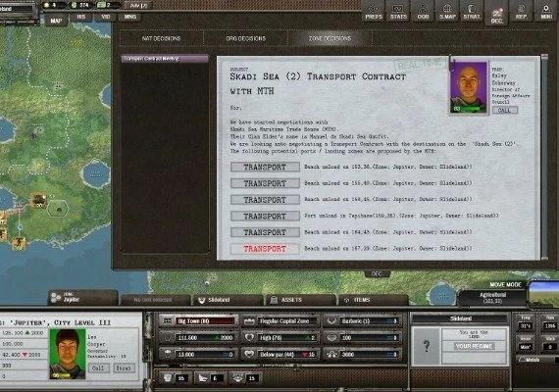The image size is (559, 392).
Task: Click the Agricultural terrain info label
Action: pos(492,298)
